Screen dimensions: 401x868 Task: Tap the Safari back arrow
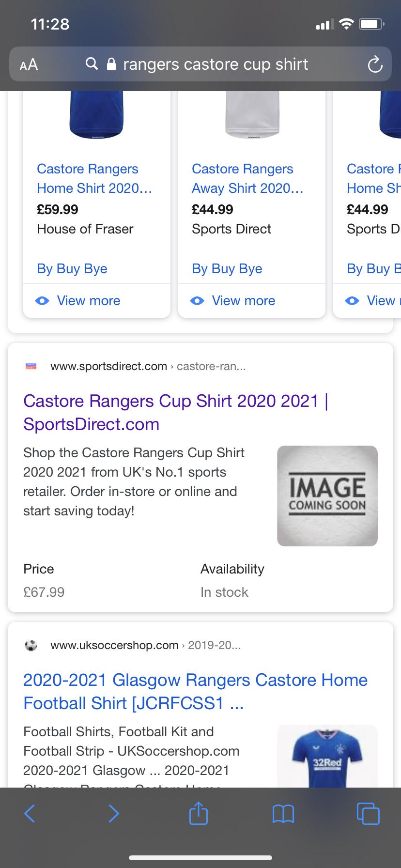click(x=30, y=813)
